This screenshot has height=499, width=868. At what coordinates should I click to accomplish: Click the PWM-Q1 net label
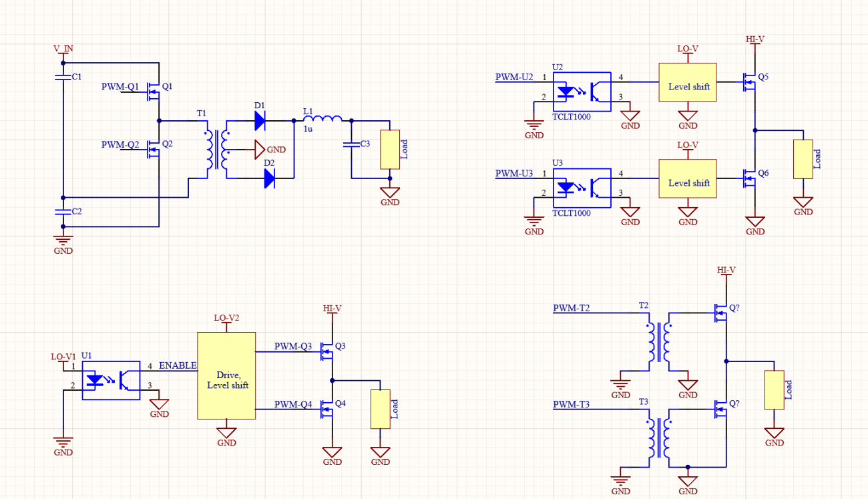(x=120, y=87)
